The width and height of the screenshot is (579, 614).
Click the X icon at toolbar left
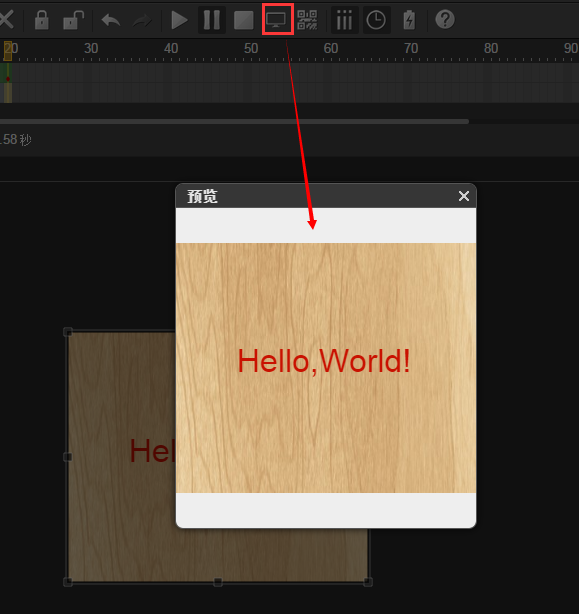click(x=6, y=20)
